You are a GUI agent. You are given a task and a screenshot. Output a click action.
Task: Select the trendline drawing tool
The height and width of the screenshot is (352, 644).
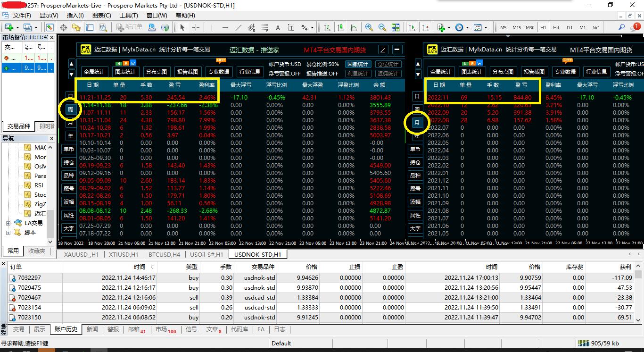[x=238, y=27]
